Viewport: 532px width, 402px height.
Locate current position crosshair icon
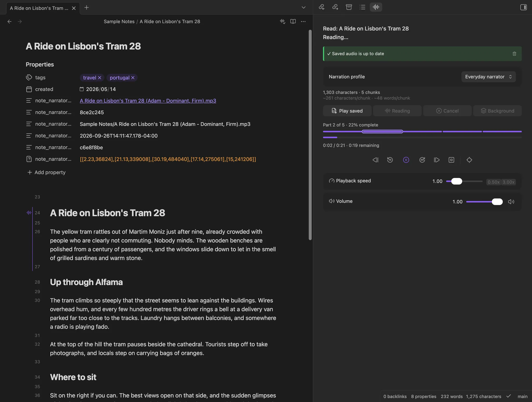469,160
